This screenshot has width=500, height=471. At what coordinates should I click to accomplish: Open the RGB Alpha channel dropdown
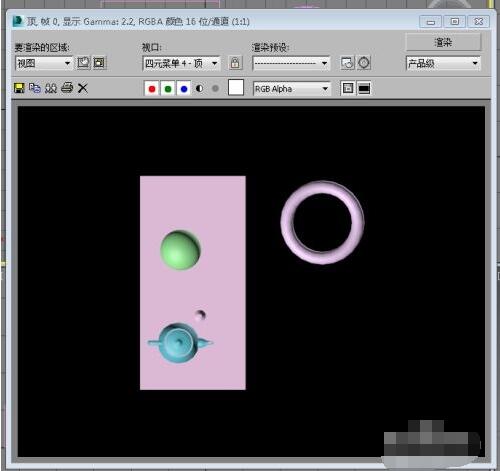(292, 89)
